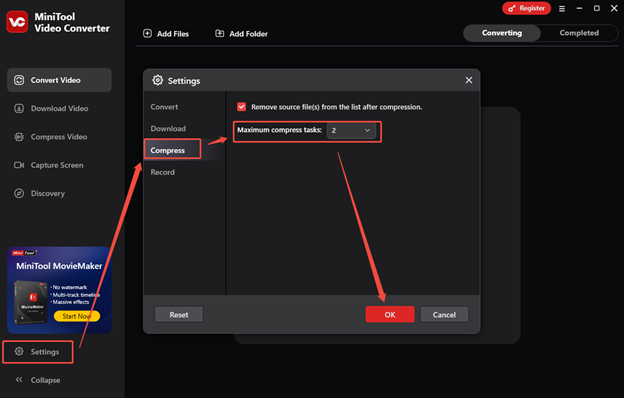This screenshot has height=398, width=624.
Task: Select the Convert settings tab
Action: 164,107
